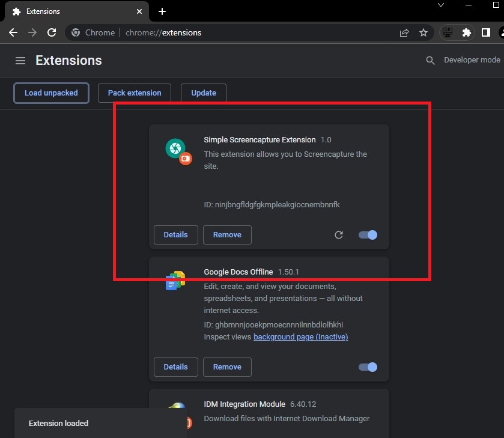Screen dimensions: 504x438
Task: Open the Extensions hamburger menu
Action: click(x=20, y=61)
